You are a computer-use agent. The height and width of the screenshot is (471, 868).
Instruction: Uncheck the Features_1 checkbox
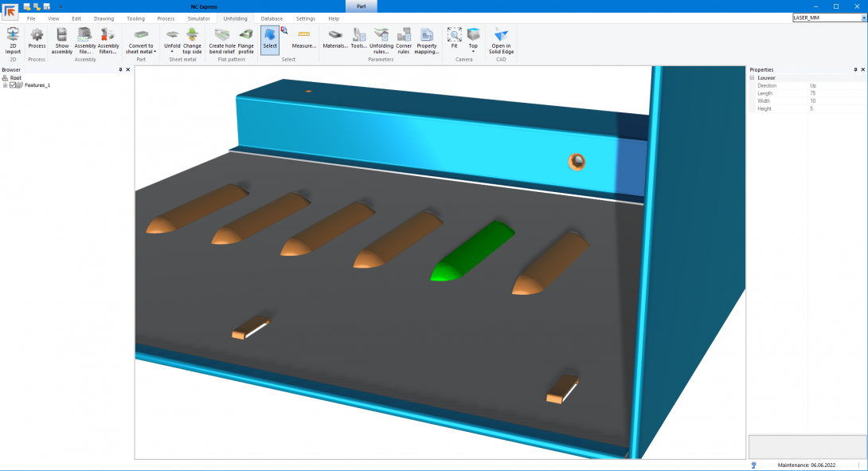(x=13, y=85)
